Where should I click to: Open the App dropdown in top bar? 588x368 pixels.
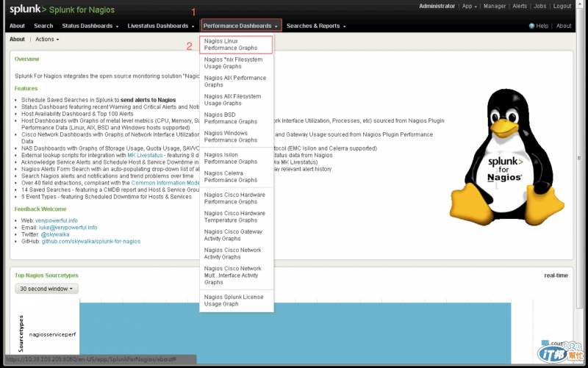[x=470, y=6]
